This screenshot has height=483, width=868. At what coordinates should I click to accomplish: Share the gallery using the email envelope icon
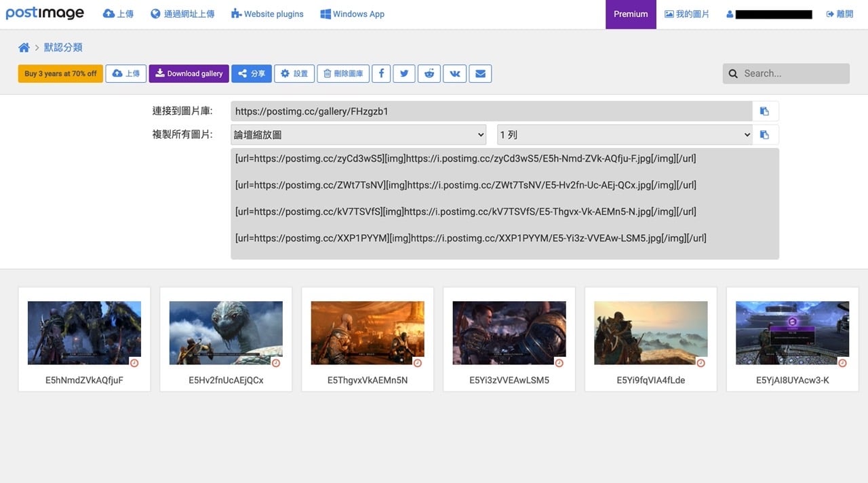click(x=480, y=73)
